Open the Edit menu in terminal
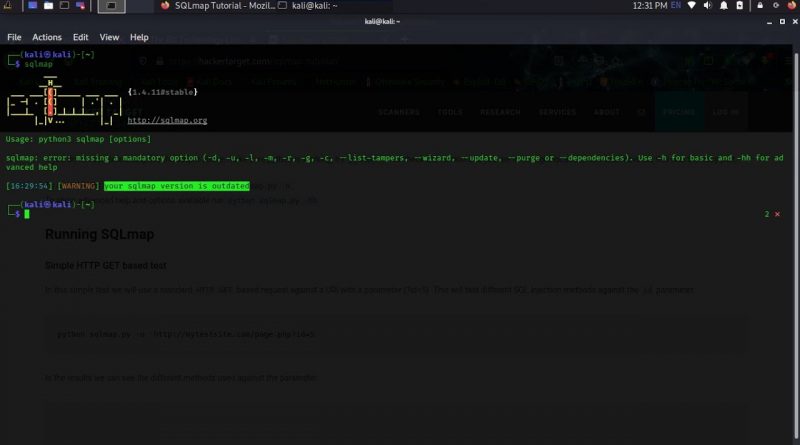 coord(81,37)
